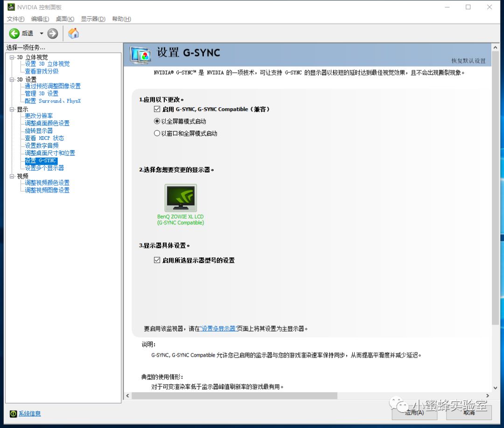Close the NVIDIA control panel window
Screen dimensions: 504x428
click(490, 7)
